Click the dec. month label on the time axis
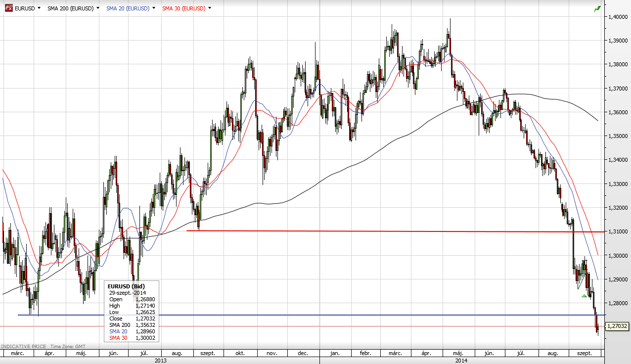Image resolution: width=631 pixels, height=364 pixels. [x=303, y=354]
